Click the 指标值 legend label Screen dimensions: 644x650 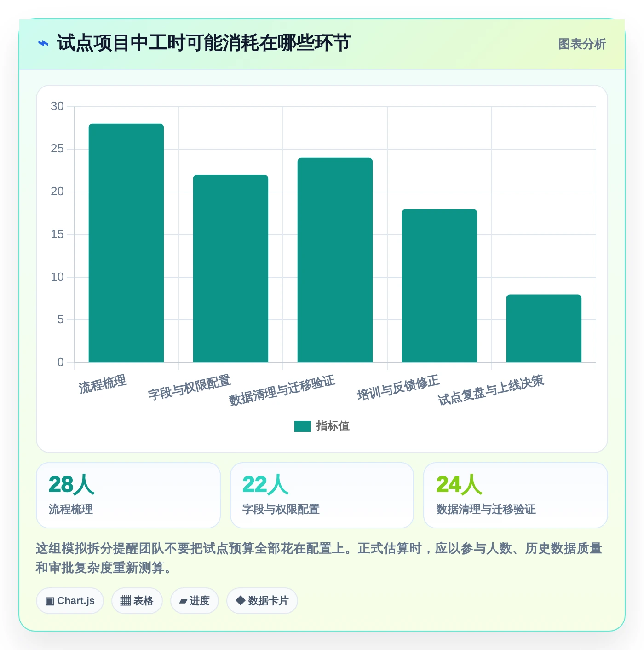(333, 426)
